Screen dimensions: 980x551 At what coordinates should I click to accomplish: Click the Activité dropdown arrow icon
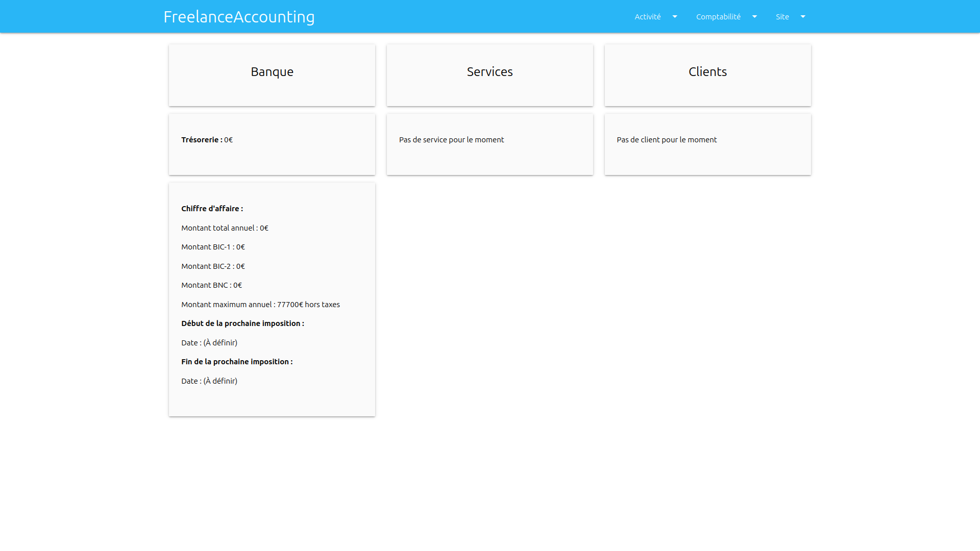pyautogui.click(x=675, y=17)
